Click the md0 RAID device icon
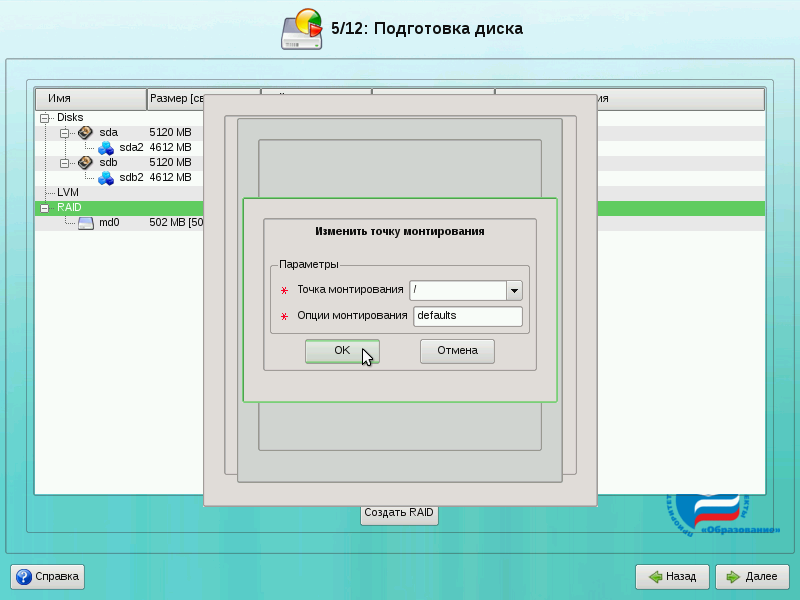The image size is (800, 600). 85,223
